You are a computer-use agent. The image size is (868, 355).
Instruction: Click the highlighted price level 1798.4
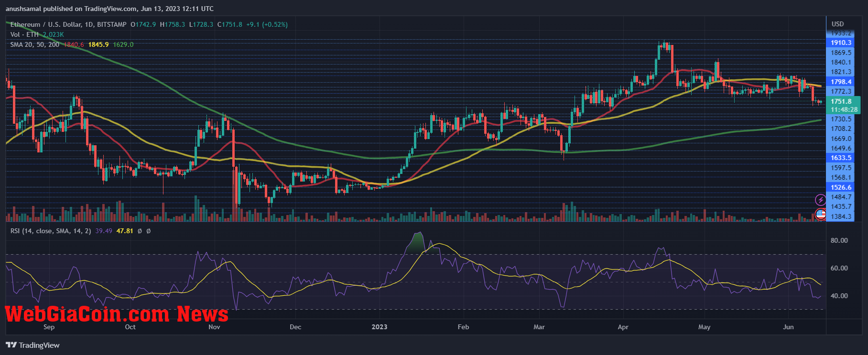tap(841, 82)
